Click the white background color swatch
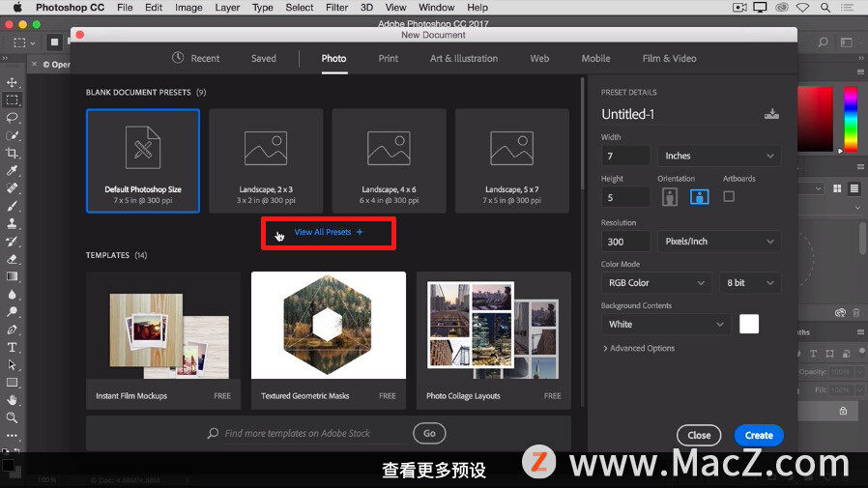 [x=749, y=325]
